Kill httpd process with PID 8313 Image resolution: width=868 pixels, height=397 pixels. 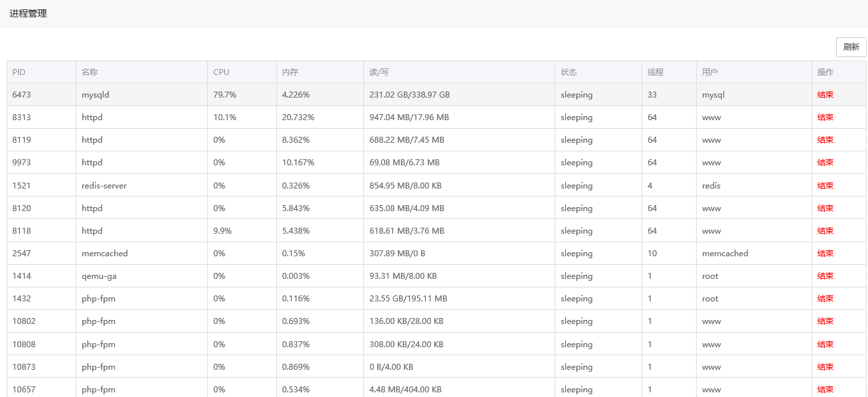click(x=825, y=118)
